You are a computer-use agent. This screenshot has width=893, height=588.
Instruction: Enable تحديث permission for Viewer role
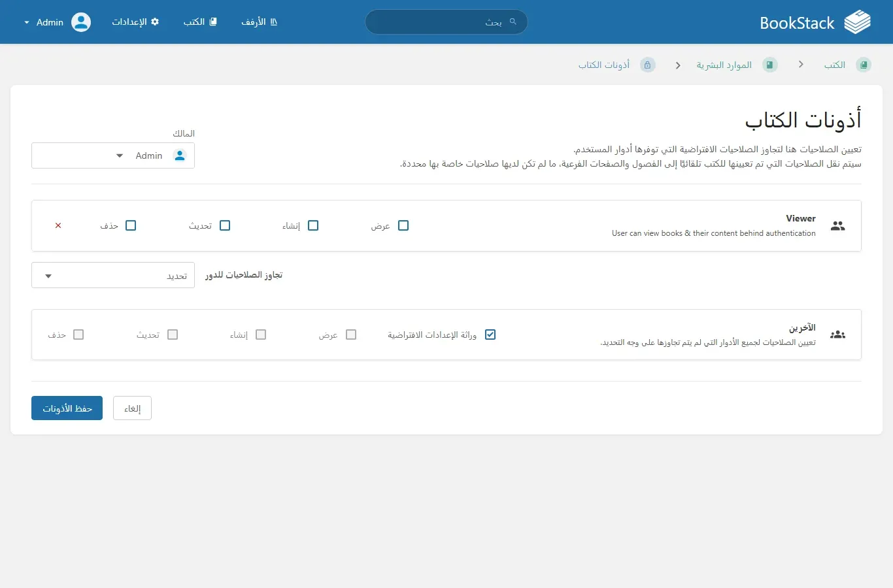(225, 225)
